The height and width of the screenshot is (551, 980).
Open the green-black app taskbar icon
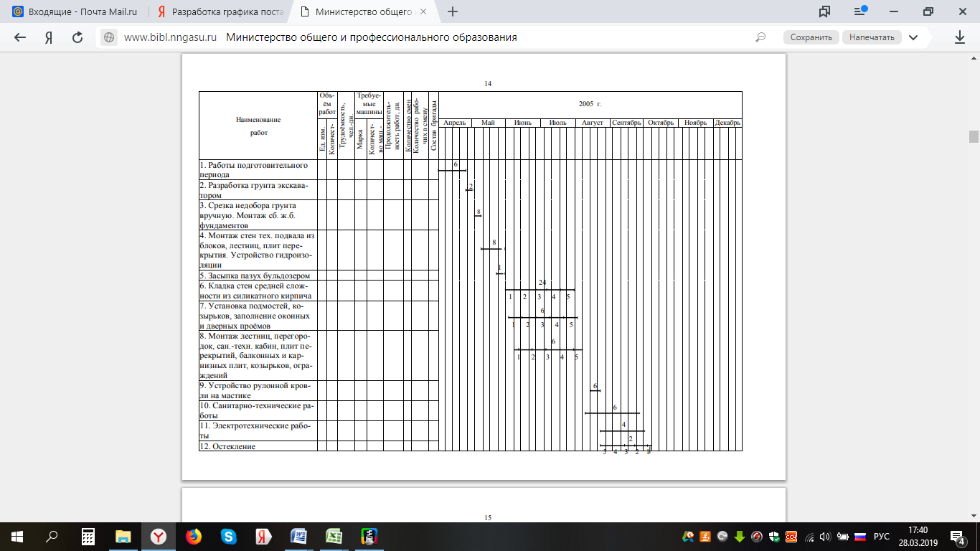click(x=369, y=536)
